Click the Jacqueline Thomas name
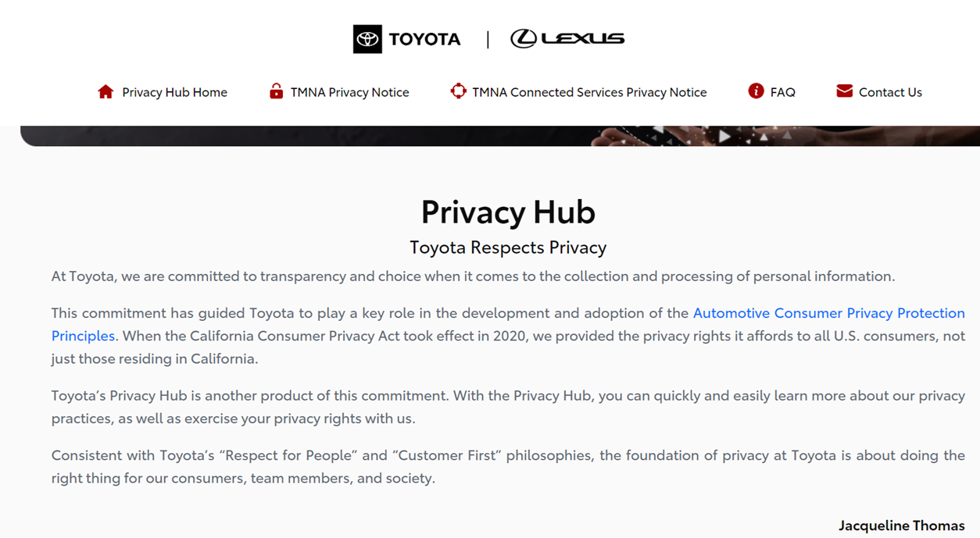The width and height of the screenshot is (980, 538). tap(902, 526)
